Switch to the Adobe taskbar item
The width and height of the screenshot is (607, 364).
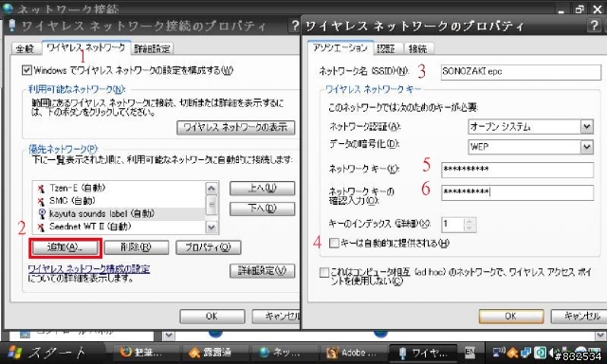353,353
